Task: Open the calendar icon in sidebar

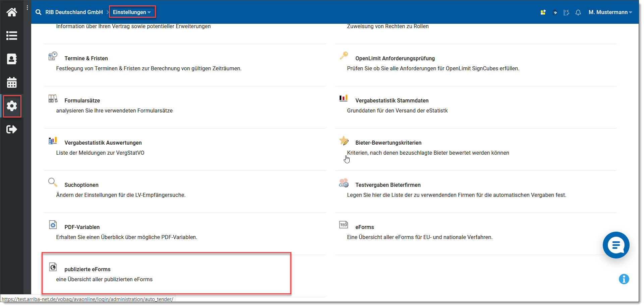Action: pos(12,82)
